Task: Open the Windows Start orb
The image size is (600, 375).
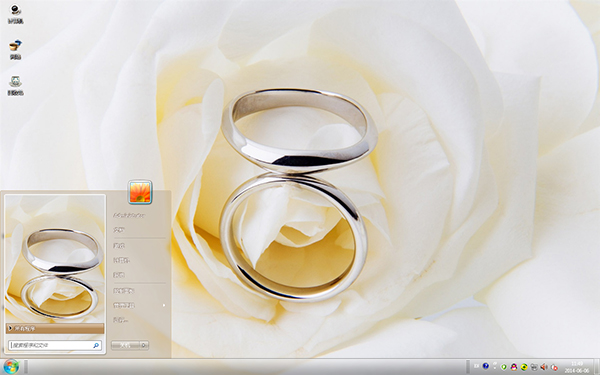Action: [11, 367]
